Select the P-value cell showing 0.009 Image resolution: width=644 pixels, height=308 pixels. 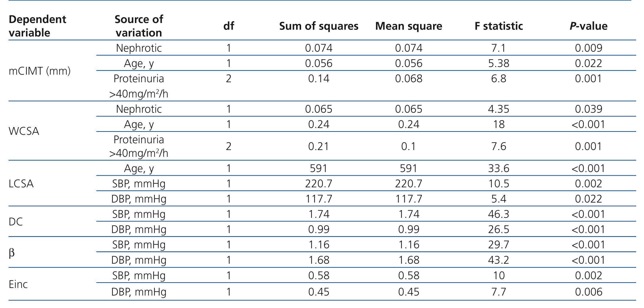(x=589, y=48)
